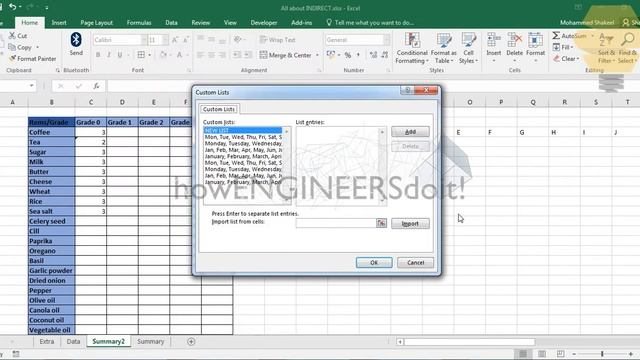Open the Name Box dropdown arrow

click(31, 86)
